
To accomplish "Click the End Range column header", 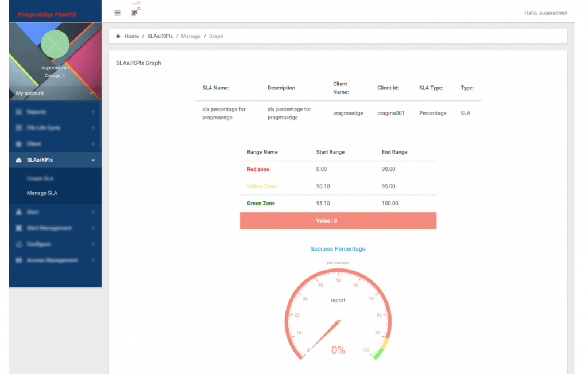I will pyautogui.click(x=394, y=152).
